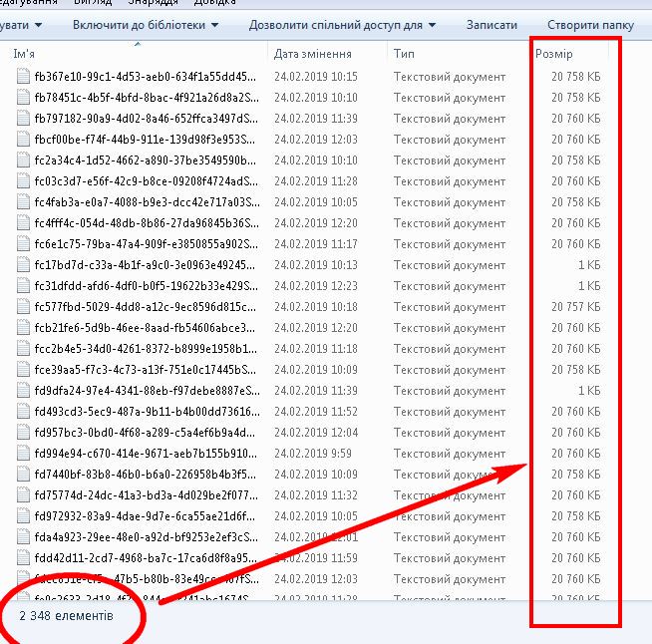This screenshot has width=652, height=644.
Task: Select file icon of fc31dfdd-afd6 row
Action: coord(23,286)
